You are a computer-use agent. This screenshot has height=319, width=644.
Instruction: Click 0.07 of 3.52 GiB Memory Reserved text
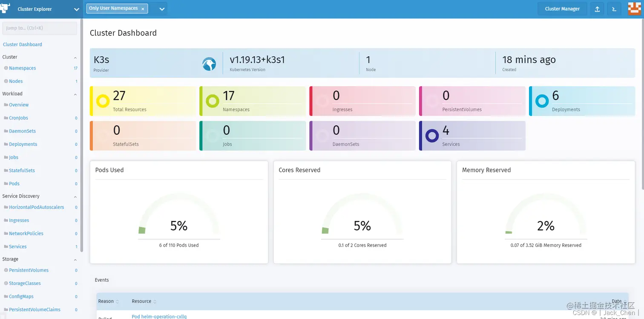point(546,245)
